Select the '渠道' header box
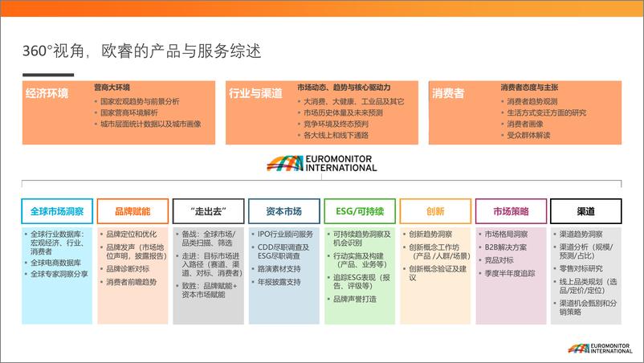Viewport: 644px width, 363px height. pos(585,211)
